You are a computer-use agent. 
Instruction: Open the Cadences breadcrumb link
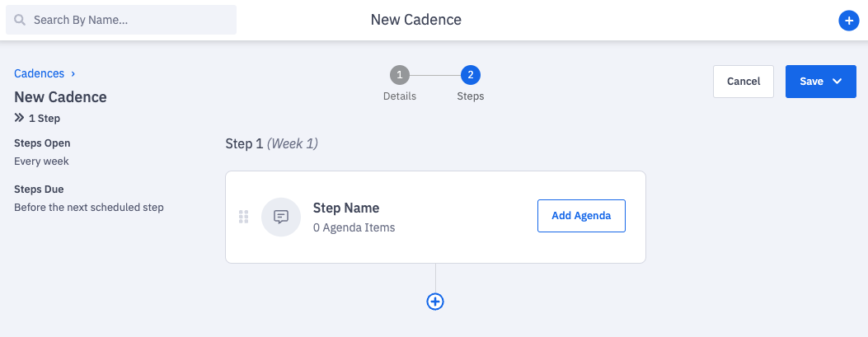(40, 73)
